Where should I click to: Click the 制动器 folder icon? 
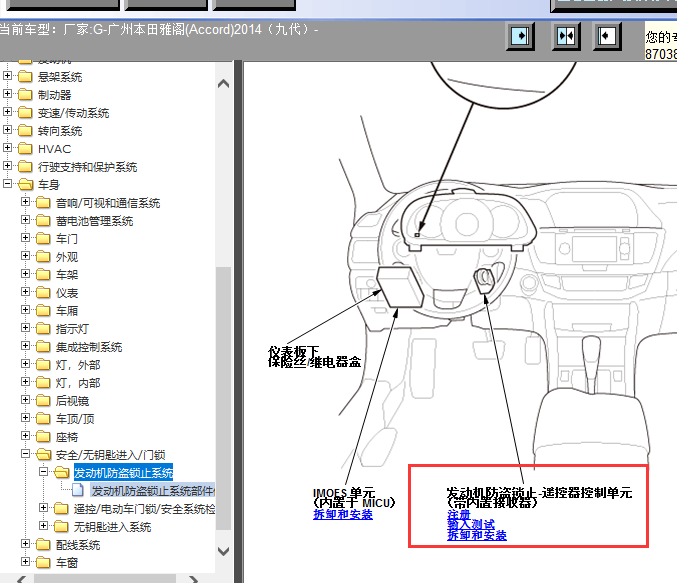point(25,95)
